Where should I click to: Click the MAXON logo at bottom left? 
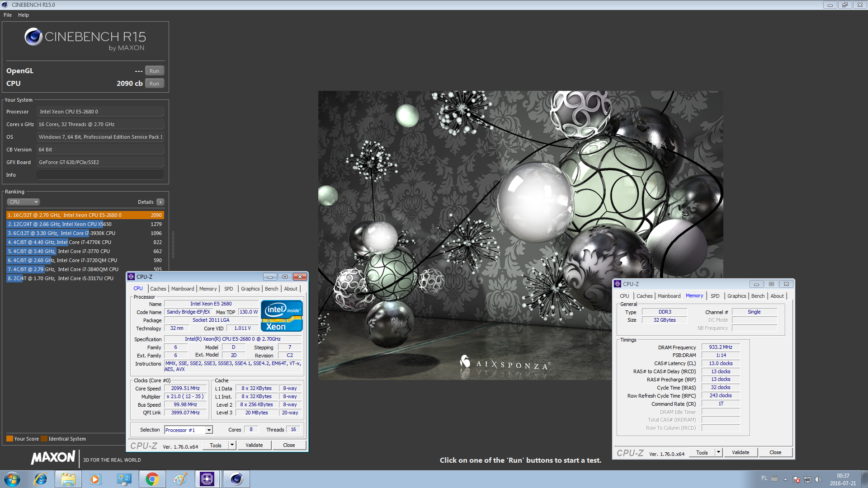click(x=53, y=457)
